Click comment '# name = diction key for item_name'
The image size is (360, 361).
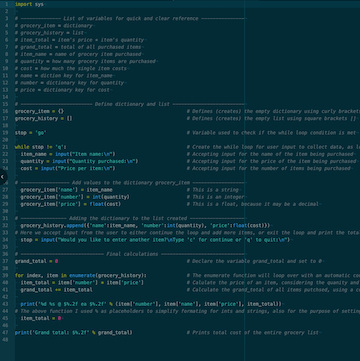click(64, 76)
